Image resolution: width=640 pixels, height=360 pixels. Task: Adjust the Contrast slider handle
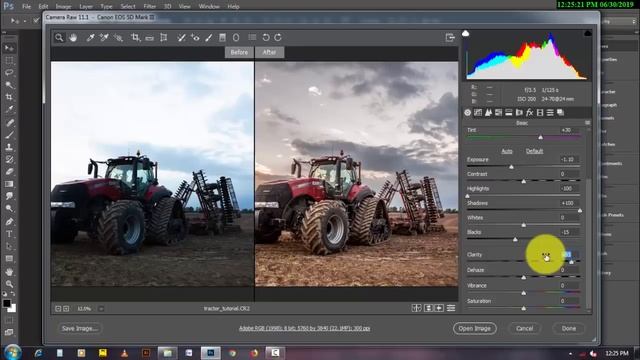click(524, 181)
